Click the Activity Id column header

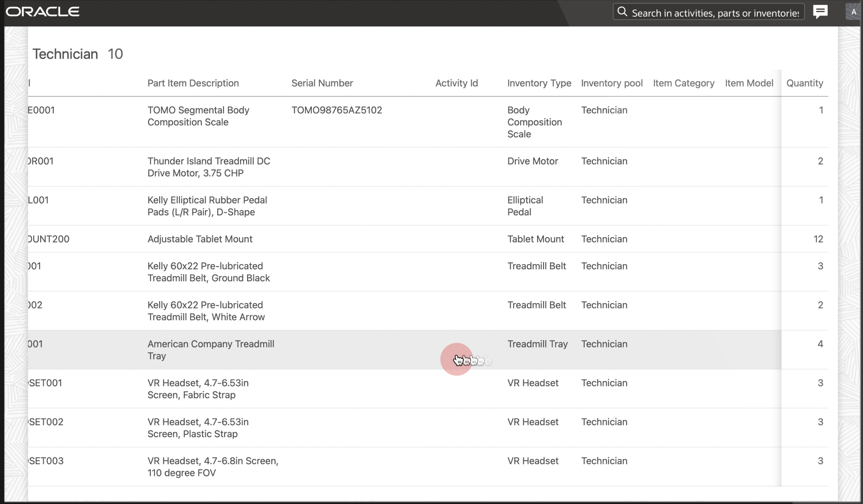pyautogui.click(x=456, y=83)
